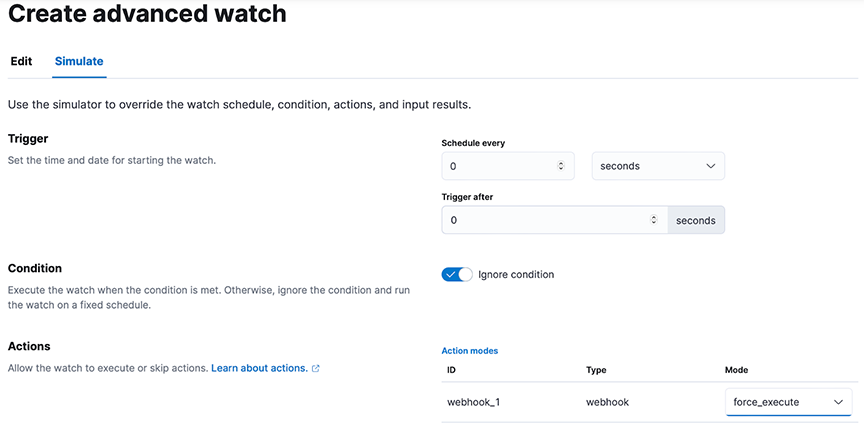The image size is (864, 444).
Task: Click the chevron on the seconds dropdown
Action: click(x=710, y=166)
